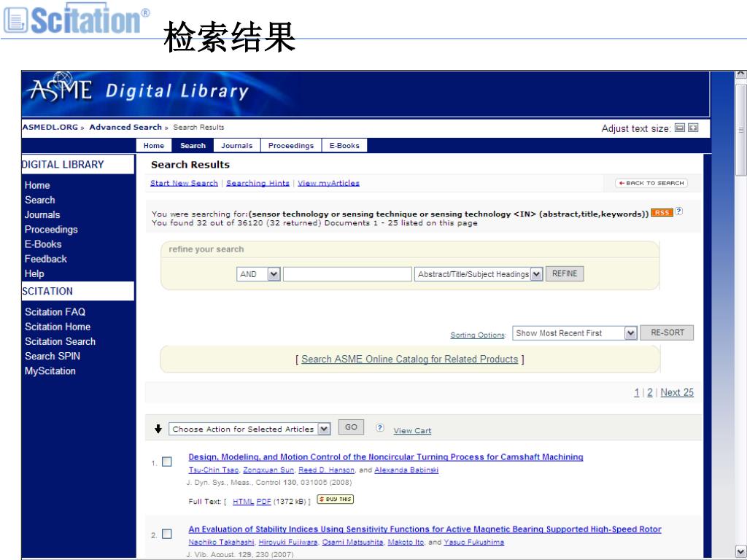Screen dimensions: 747x560
Task: Open the HTML full text for article 1
Action: (x=243, y=502)
